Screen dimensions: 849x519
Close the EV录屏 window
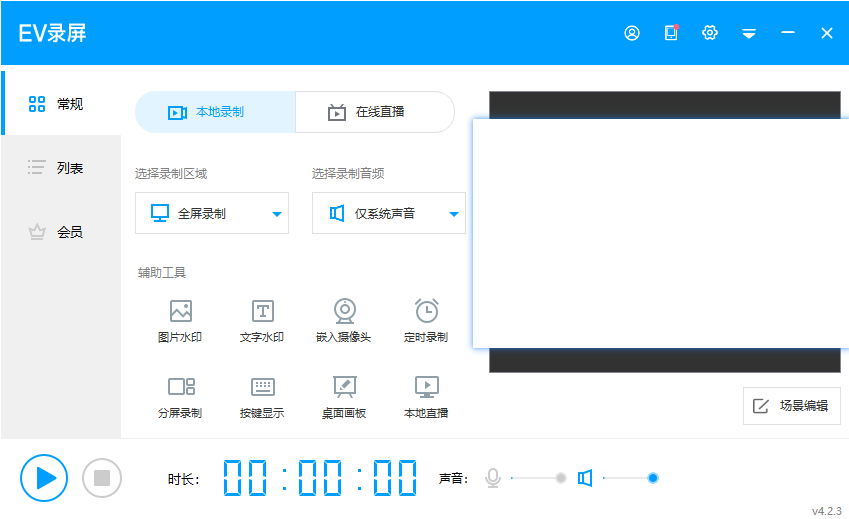(827, 34)
